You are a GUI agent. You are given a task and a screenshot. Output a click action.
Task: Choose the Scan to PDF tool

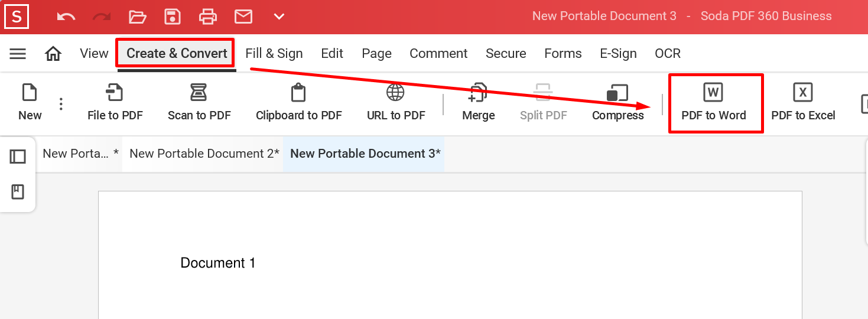click(x=199, y=103)
